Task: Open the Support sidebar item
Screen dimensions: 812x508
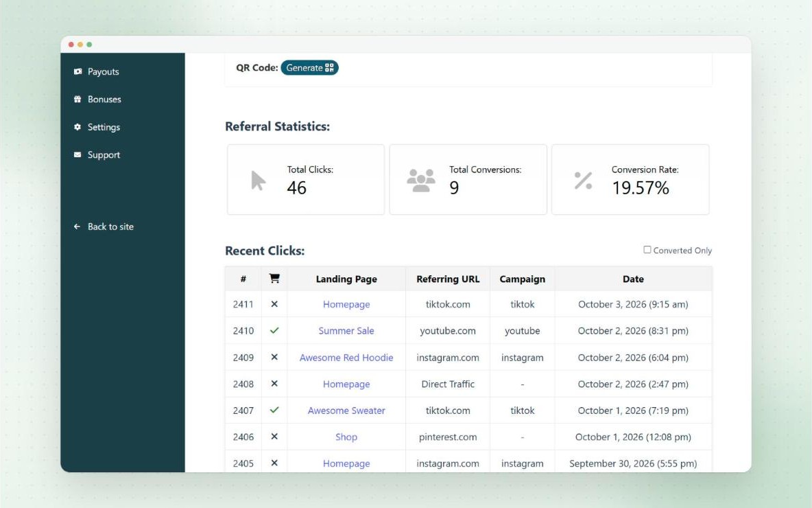Action: tap(104, 154)
